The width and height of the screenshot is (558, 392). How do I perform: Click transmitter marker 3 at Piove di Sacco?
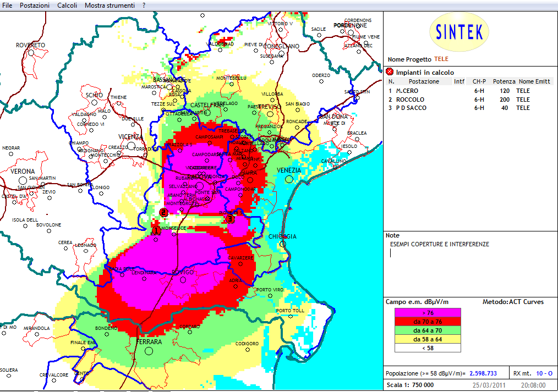(x=231, y=219)
